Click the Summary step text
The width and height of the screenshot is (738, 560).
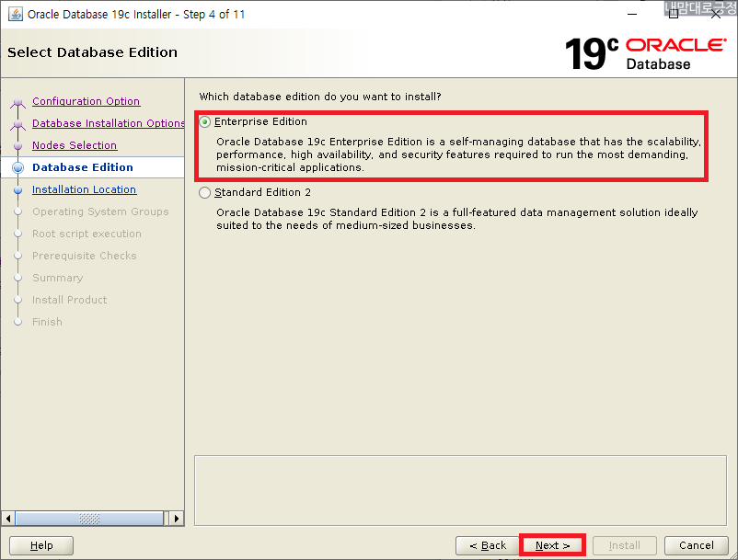[57, 278]
